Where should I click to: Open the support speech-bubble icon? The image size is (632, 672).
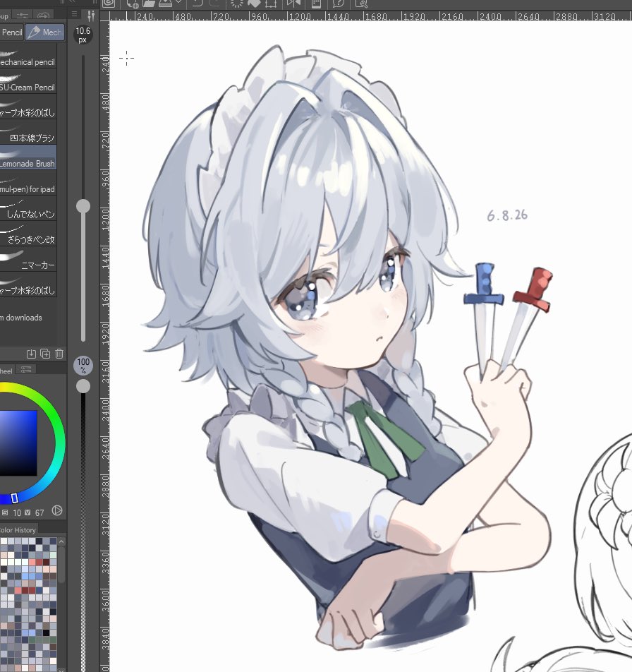pos(339,4)
